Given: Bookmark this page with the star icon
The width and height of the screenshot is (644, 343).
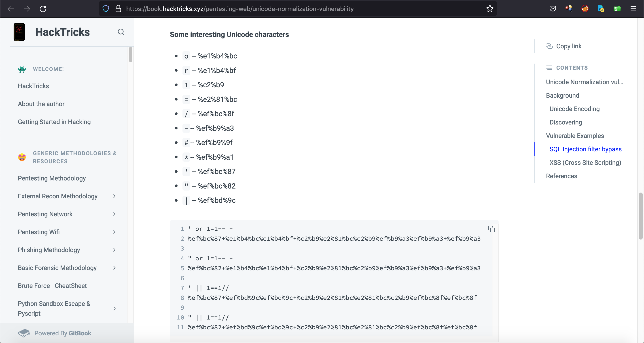Looking at the screenshot, I should click(490, 9).
